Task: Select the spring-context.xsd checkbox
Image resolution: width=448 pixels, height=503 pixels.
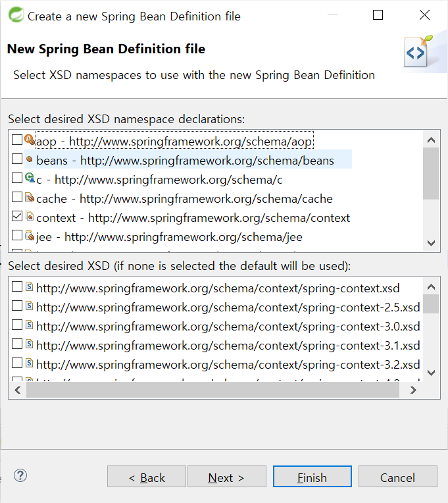Action: (x=17, y=286)
